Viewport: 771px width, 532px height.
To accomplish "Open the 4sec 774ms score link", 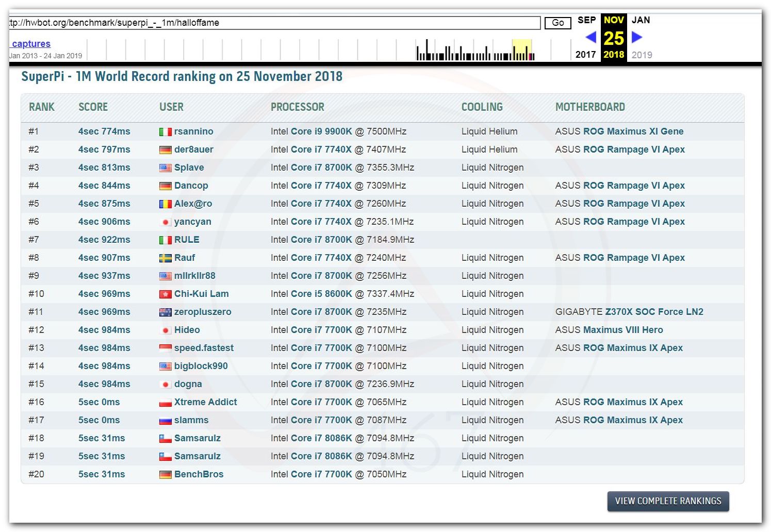I will tap(104, 131).
